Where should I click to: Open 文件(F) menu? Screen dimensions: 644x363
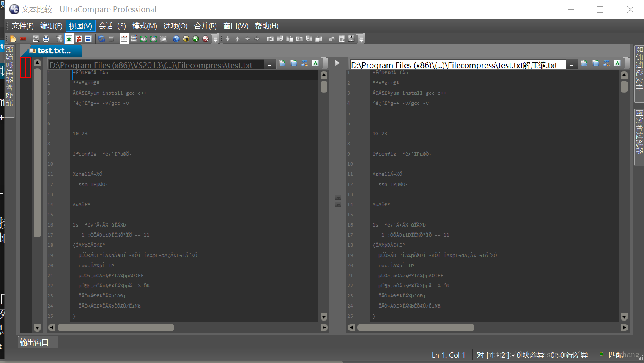click(x=22, y=26)
